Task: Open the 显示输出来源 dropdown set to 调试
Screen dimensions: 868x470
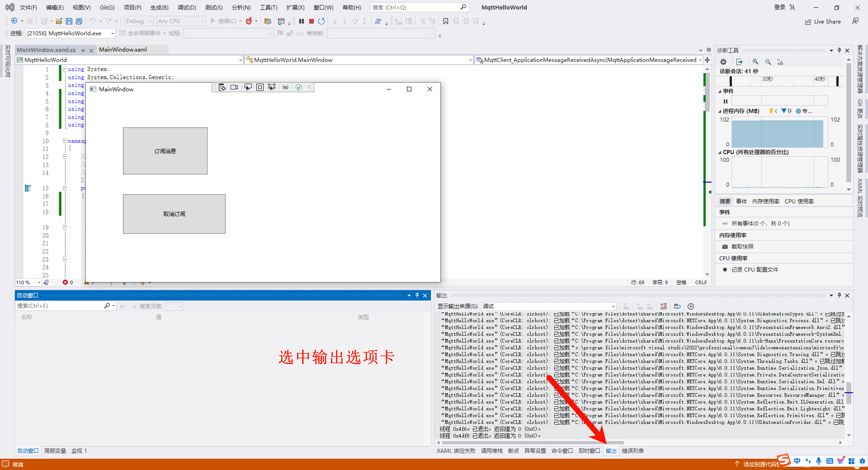Action: [549, 306]
